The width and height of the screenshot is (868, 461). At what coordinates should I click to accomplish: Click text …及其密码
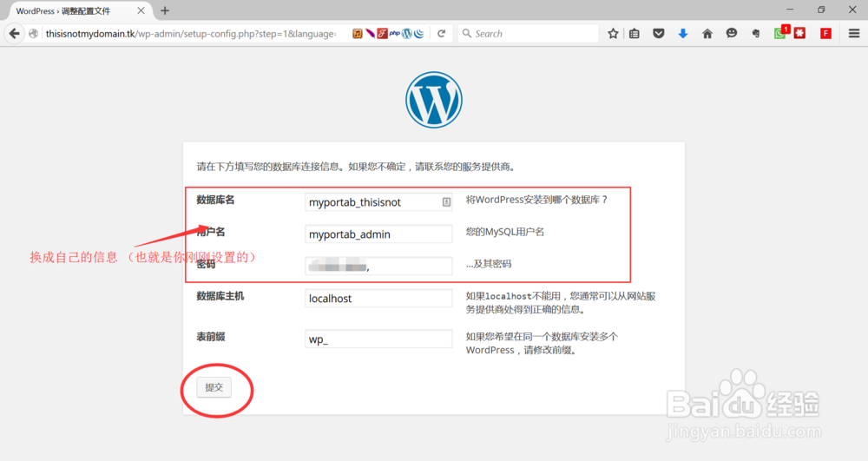click(488, 264)
